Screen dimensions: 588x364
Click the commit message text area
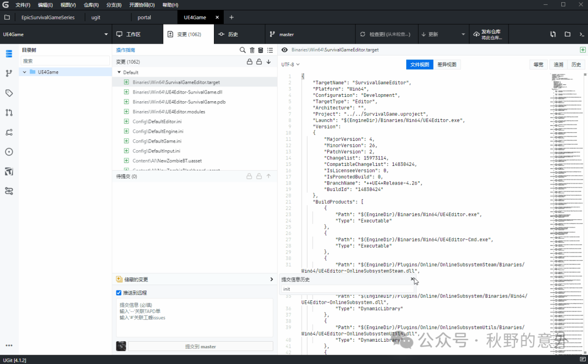click(x=194, y=318)
